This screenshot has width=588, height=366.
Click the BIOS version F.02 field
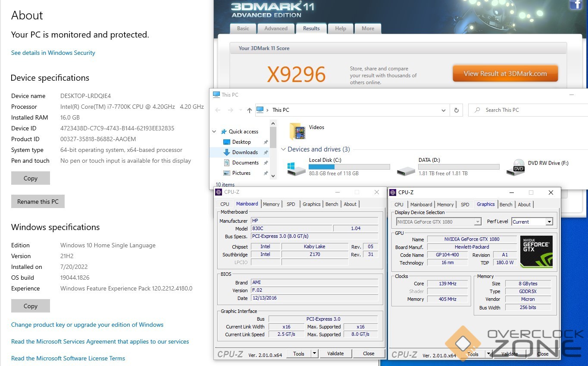pos(314,290)
